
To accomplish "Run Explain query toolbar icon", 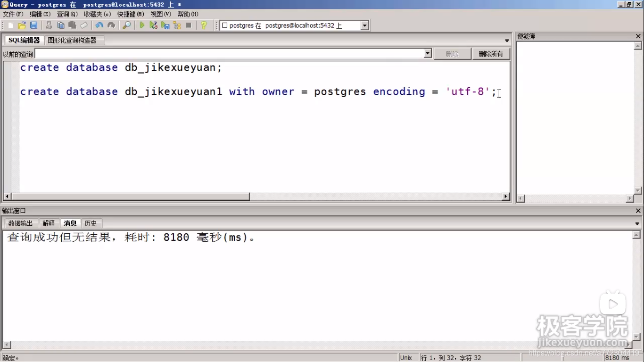I will (x=177, y=25).
